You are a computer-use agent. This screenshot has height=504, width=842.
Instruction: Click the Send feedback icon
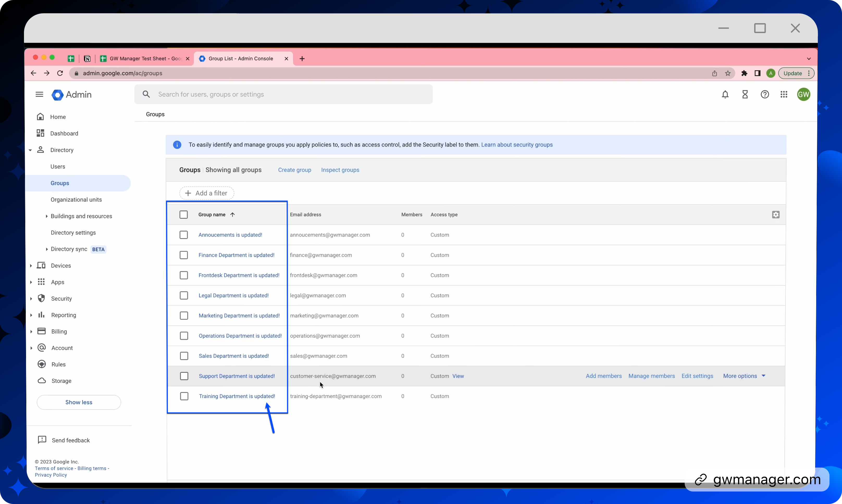42,440
